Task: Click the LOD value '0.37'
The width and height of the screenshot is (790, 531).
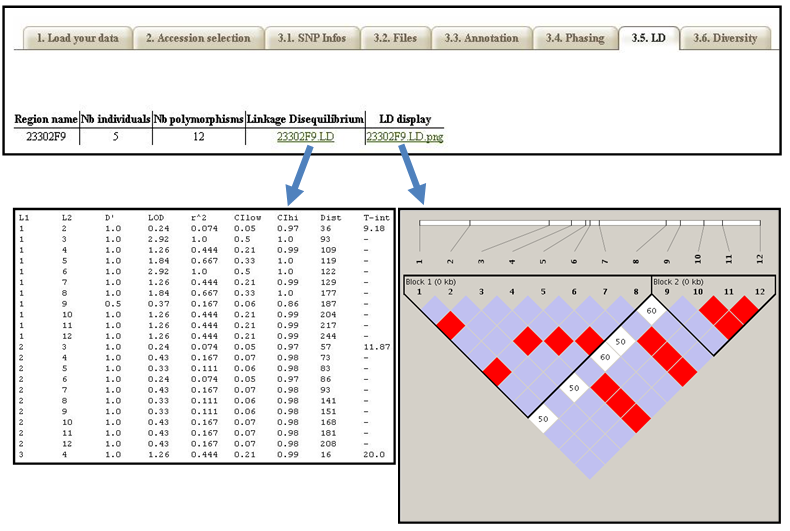Action: click(x=159, y=304)
